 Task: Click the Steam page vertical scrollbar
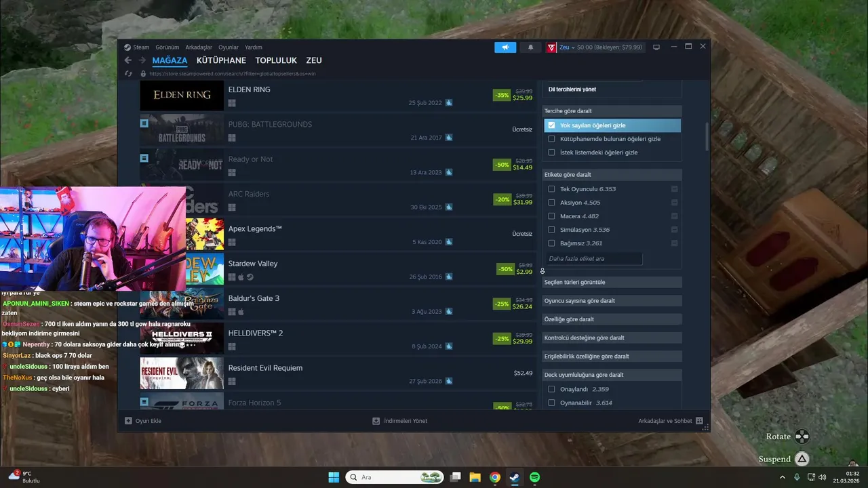pyautogui.click(x=707, y=138)
